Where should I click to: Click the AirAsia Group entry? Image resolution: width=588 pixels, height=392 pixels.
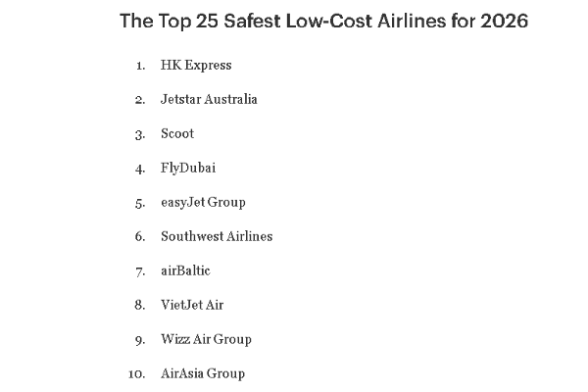203,374
